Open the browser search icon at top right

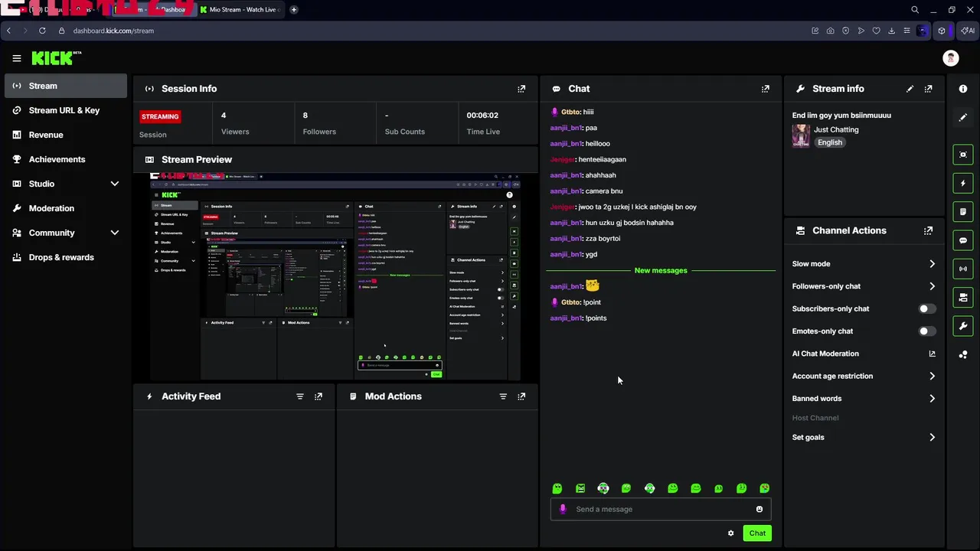915,10
